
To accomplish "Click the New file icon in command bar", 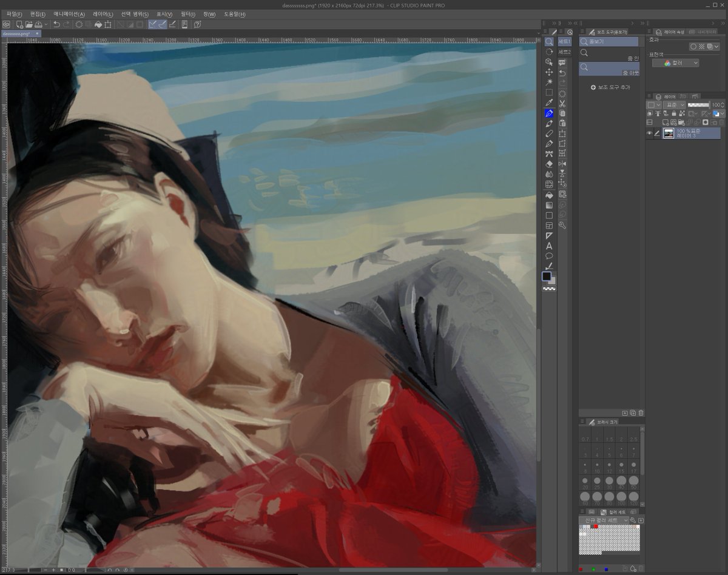I will point(20,24).
